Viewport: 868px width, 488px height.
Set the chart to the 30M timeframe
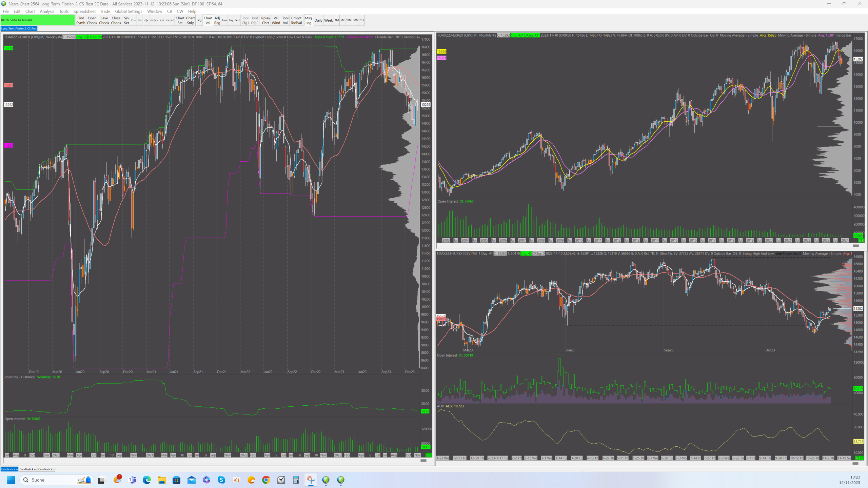tap(355, 20)
